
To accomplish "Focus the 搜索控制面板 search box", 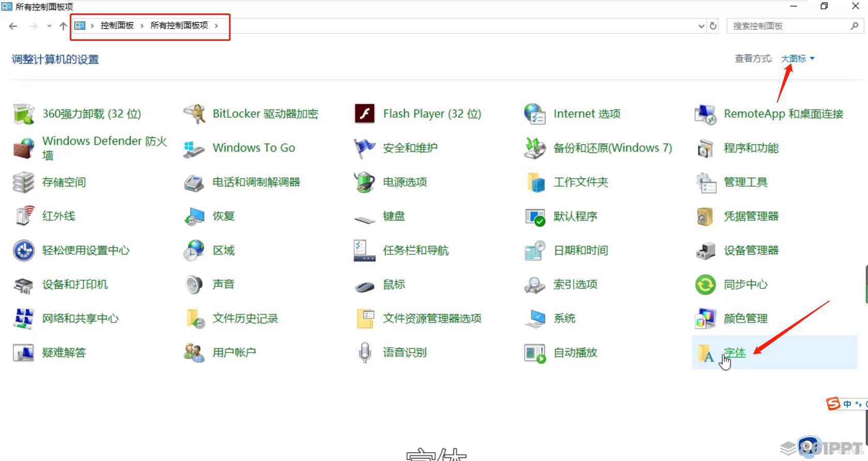I will tap(795, 26).
